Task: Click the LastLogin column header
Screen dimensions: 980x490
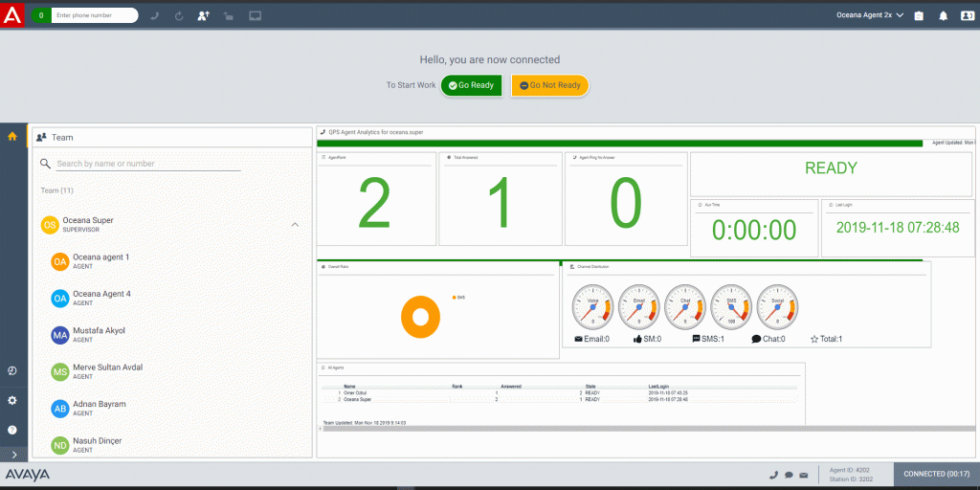Action: pos(658,387)
